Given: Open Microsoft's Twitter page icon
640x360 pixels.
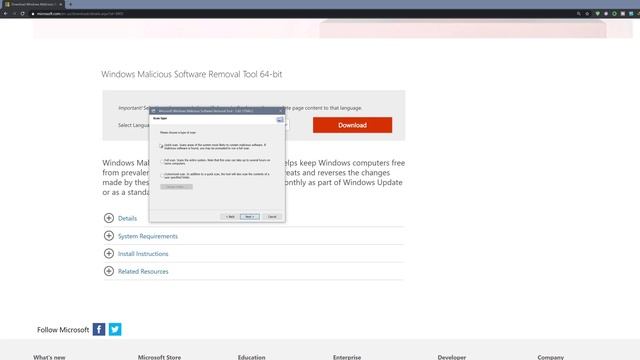Looking at the screenshot, I should (x=115, y=329).
